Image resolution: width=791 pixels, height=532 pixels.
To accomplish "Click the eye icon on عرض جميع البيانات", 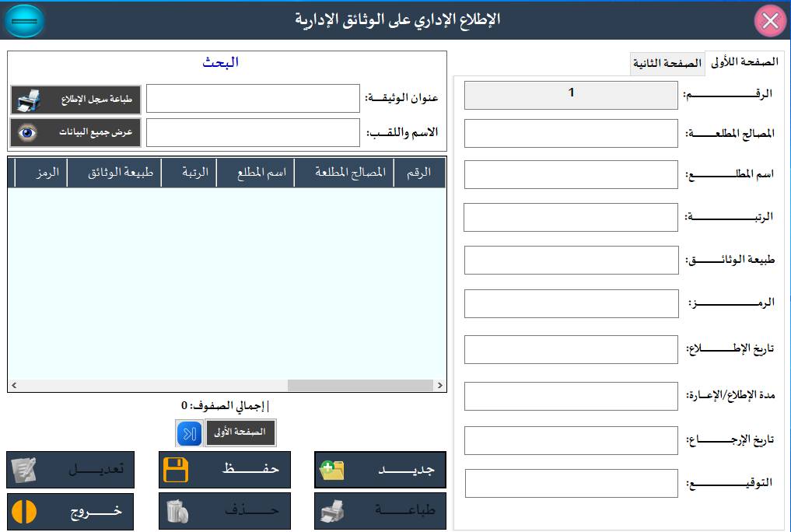I will [x=29, y=133].
